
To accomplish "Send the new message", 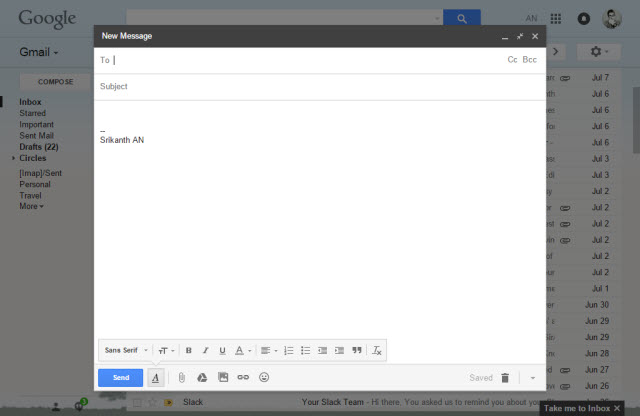I will 120,378.
